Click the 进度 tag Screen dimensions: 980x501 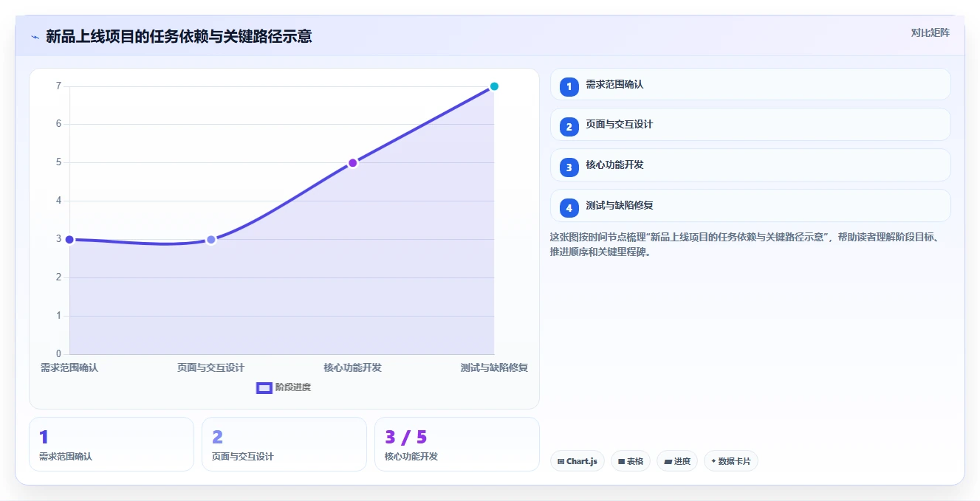(677, 461)
